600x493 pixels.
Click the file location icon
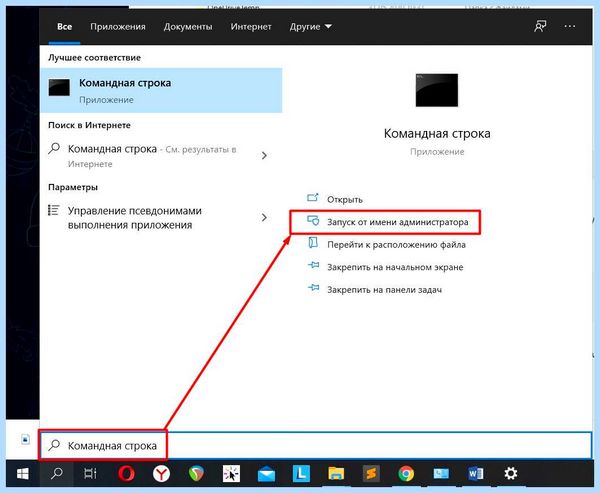[313, 243]
